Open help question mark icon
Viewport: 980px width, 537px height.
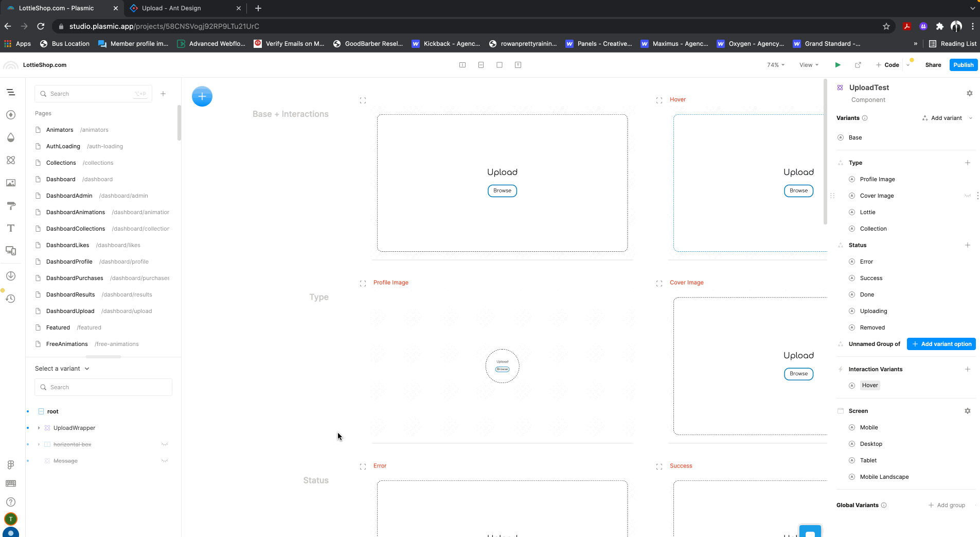point(11,502)
